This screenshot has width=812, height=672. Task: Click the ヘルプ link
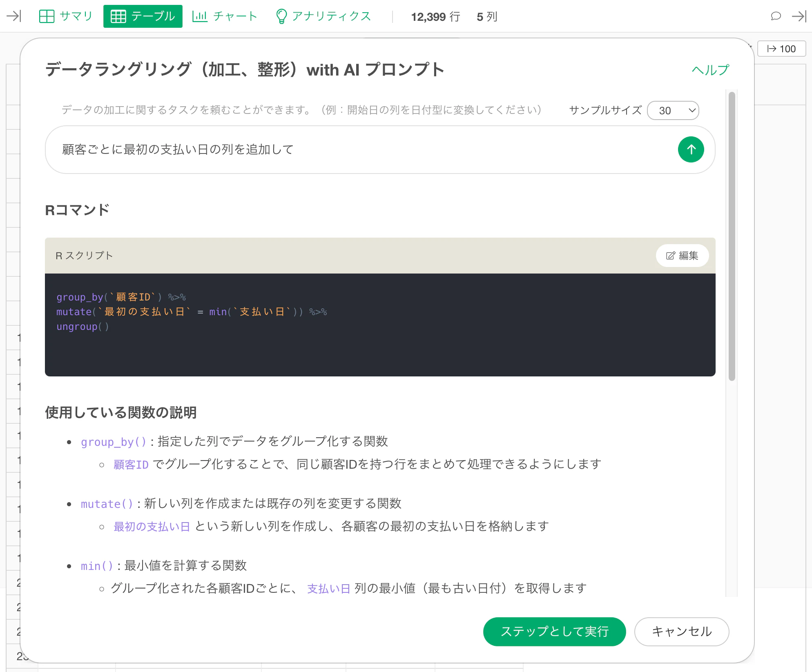[710, 70]
